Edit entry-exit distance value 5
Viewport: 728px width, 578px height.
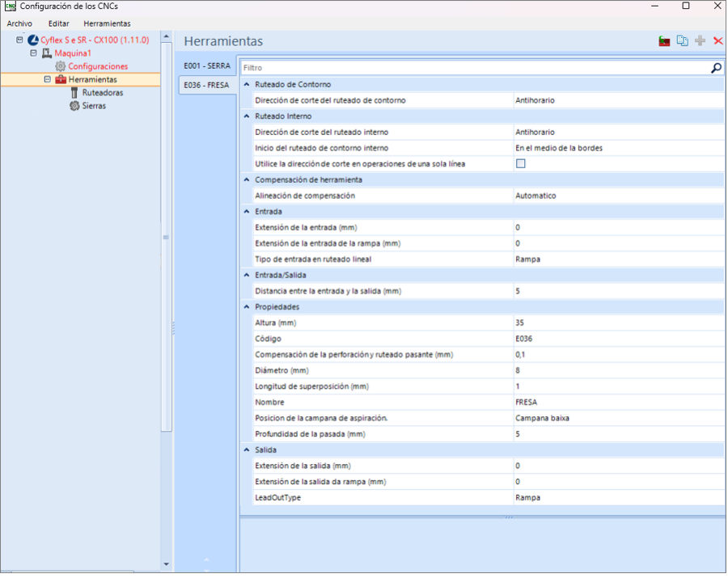[619, 291]
